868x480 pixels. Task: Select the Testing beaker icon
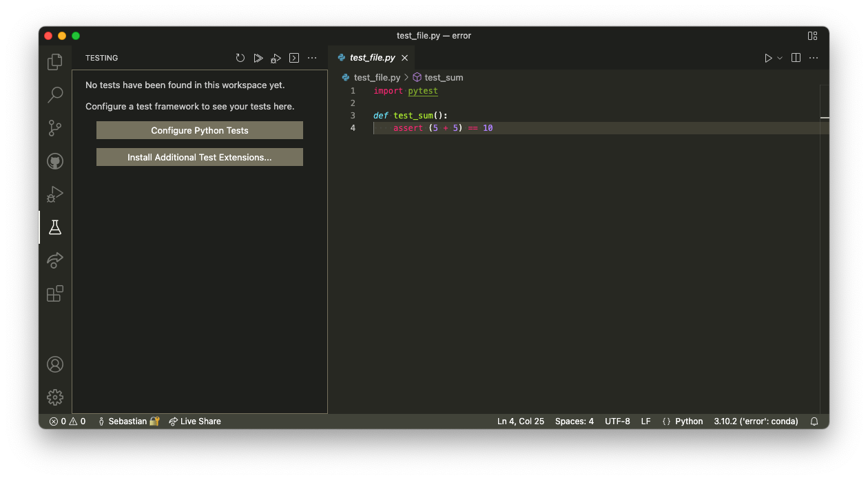click(55, 227)
